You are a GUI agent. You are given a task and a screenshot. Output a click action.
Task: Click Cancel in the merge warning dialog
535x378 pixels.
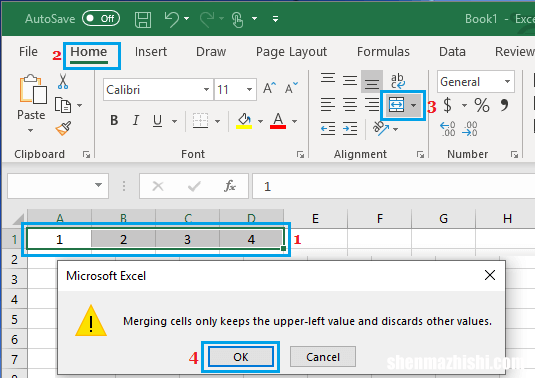pyautogui.click(x=323, y=357)
